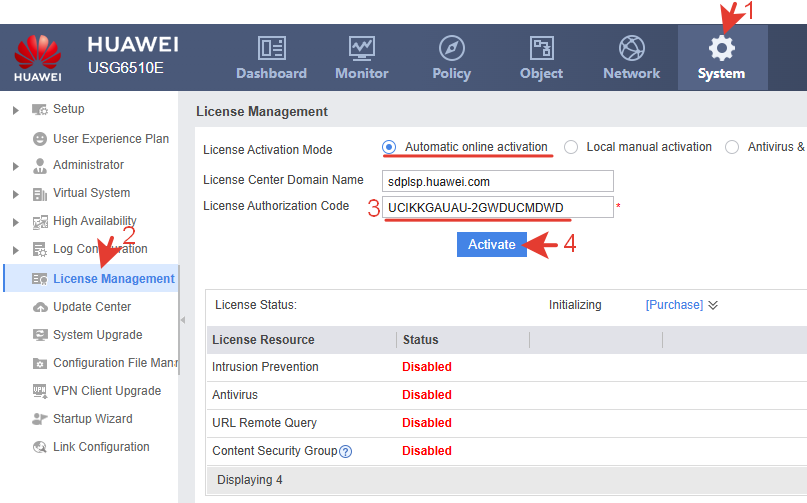807x503 pixels.
Task: Click the Link Configuration icon
Action: coord(40,447)
